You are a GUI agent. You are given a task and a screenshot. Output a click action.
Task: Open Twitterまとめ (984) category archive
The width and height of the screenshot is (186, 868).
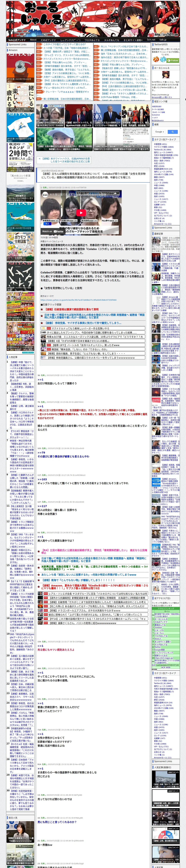point(163,150)
